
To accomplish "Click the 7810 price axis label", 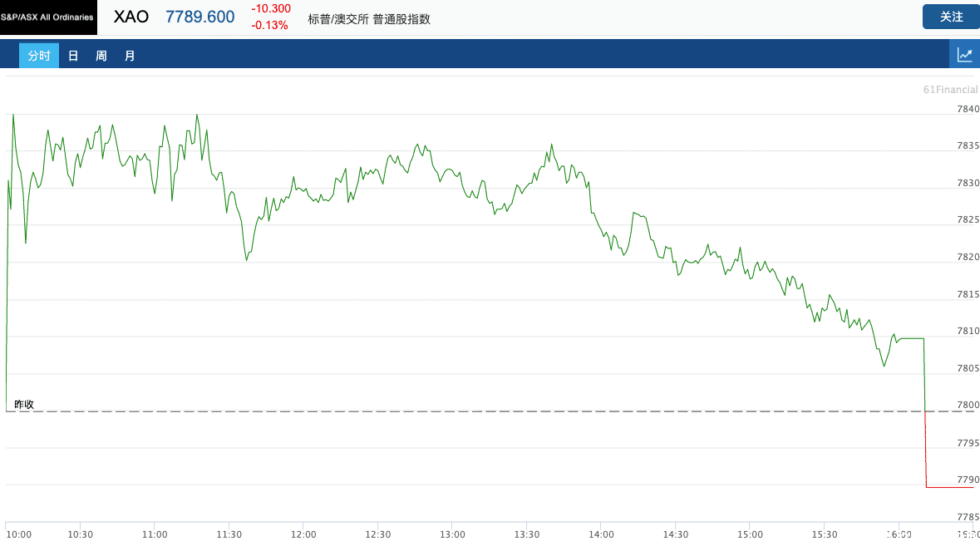I will tap(968, 331).
